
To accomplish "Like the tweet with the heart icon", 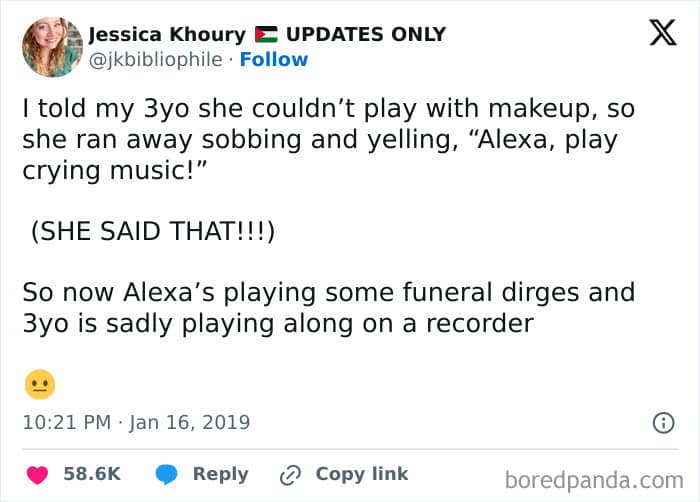I will (38, 474).
